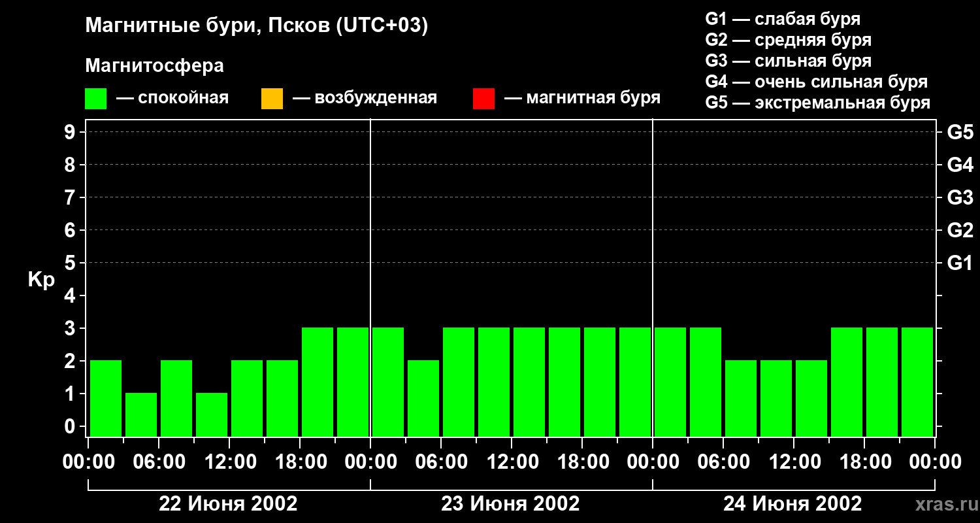The image size is (980, 523).
Task: Click the 23 Июня bar for 06:00–09:00
Action: point(459,382)
